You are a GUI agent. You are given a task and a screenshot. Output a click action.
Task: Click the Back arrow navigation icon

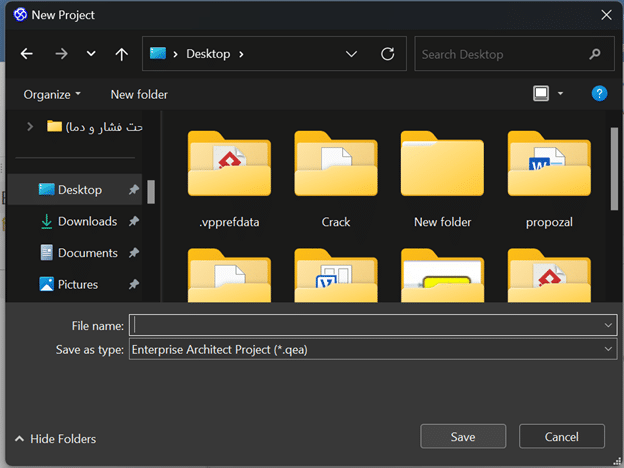tap(27, 54)
